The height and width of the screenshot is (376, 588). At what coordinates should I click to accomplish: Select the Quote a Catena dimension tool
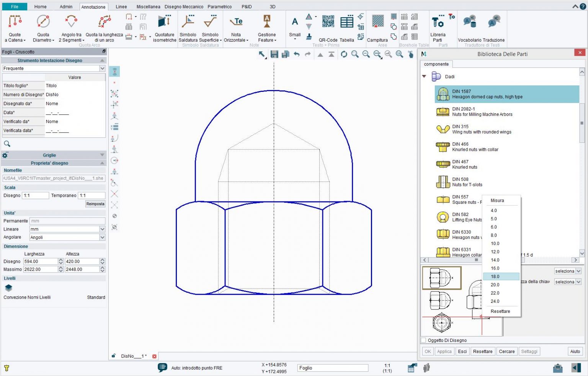click(15, 27)
